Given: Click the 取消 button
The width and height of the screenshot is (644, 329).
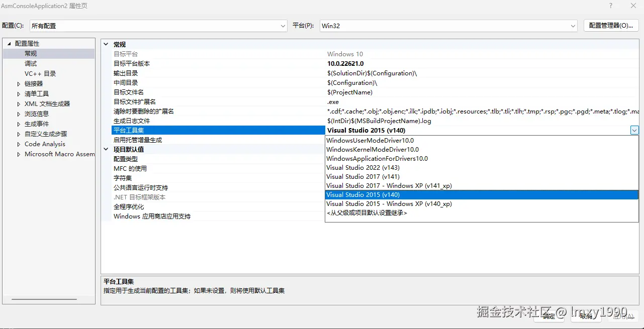Looking at the screenshot, I should coord(586,316).
